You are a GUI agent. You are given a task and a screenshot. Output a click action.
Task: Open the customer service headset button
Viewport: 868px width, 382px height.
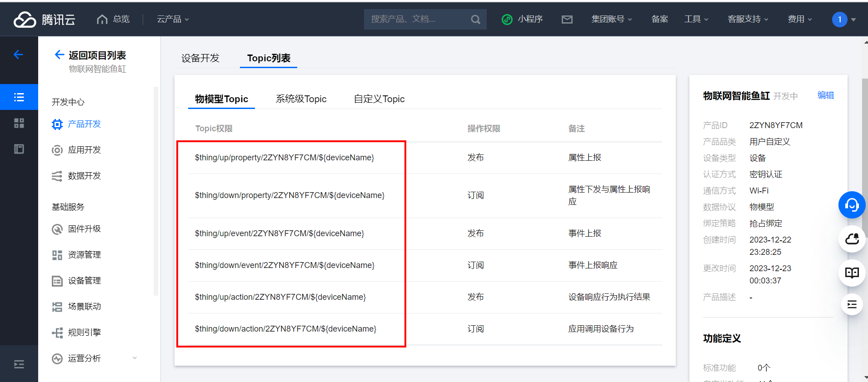(x=852, y=205)
